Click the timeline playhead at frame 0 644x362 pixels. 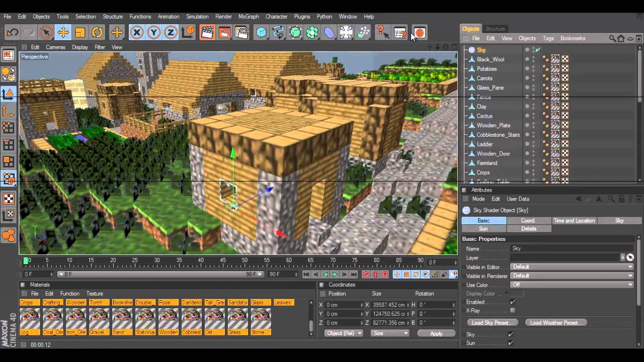coord(26,260)
